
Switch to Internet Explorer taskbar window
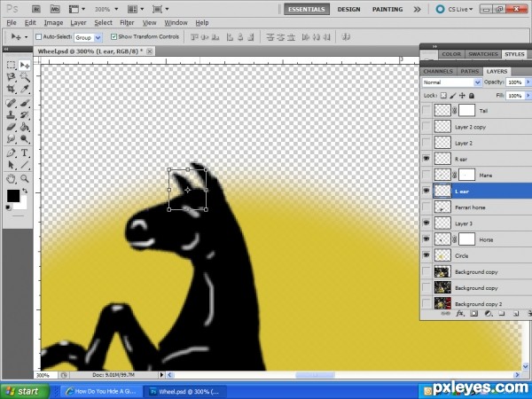coord(101,391)
